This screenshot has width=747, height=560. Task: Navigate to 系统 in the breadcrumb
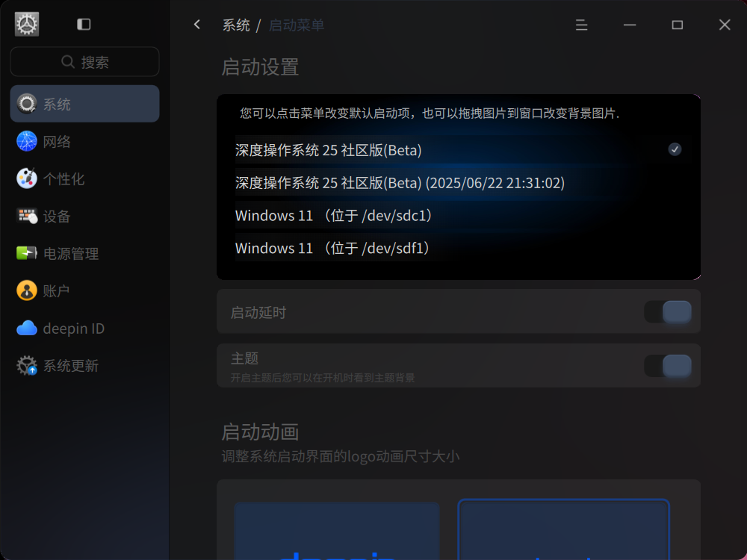coord(236,25)
